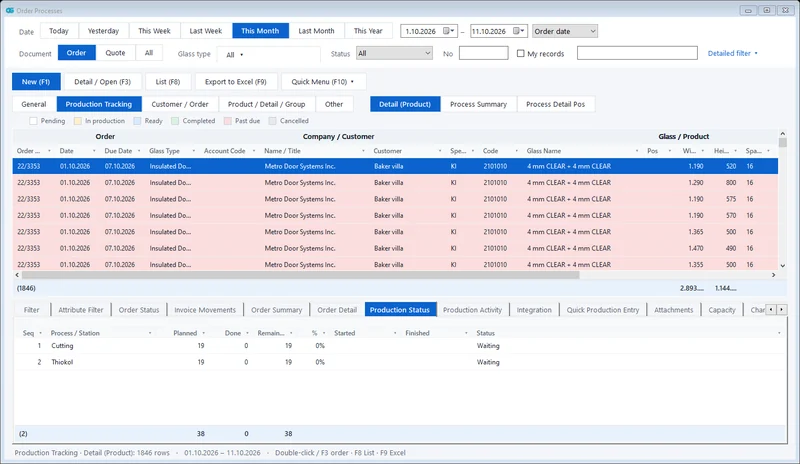Toggle Ready status legend checkbox
Image resolution: width=800 pixels, height=464 pixels.
[x=137, y=121]
